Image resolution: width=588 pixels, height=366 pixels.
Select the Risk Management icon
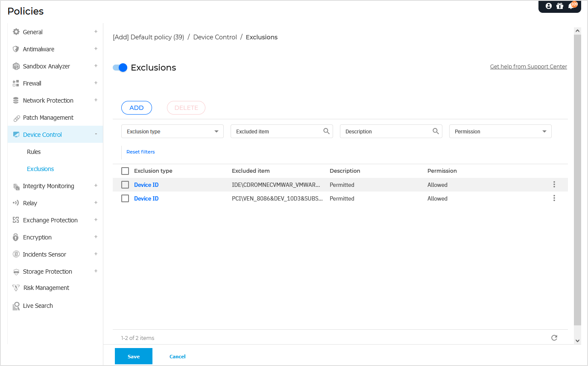(16, 287)
